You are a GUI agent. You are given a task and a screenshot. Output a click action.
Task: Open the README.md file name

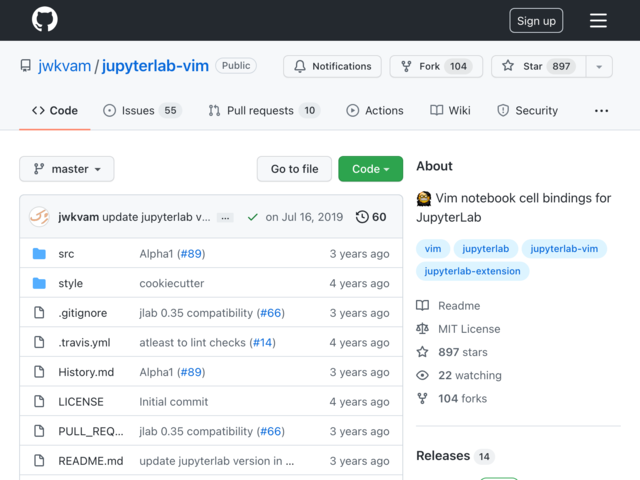(91, 461)
